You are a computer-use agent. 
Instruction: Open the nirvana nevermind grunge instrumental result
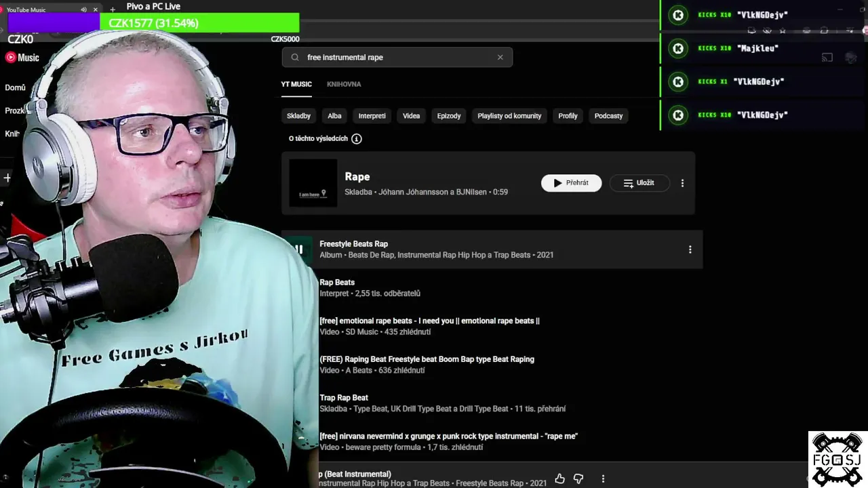448,436
